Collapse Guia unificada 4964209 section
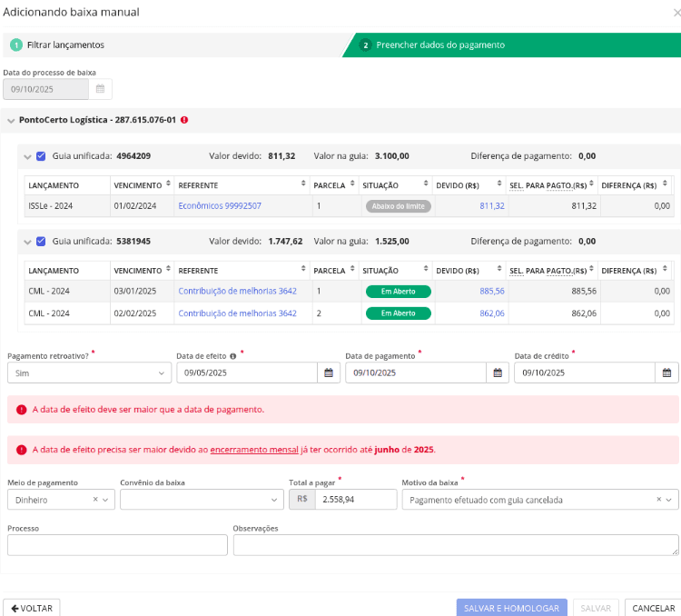Image resolution: width=681 pixels, height=616 pixels. [27, 156]
